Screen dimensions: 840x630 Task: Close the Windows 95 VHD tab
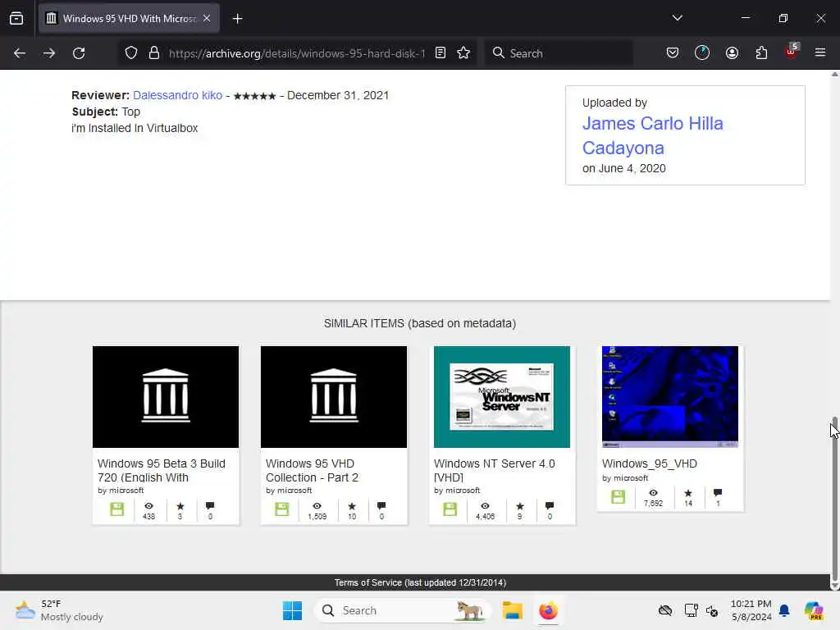click(x=207, y=18)
